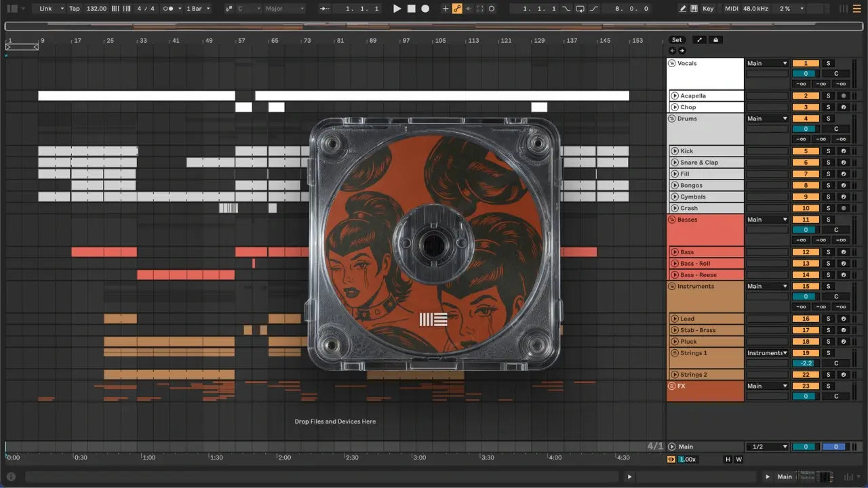The height and width of the screenshot is (488, 868).
Task: Toggle the Automation Arm button
Action: [x=457, y=9]
